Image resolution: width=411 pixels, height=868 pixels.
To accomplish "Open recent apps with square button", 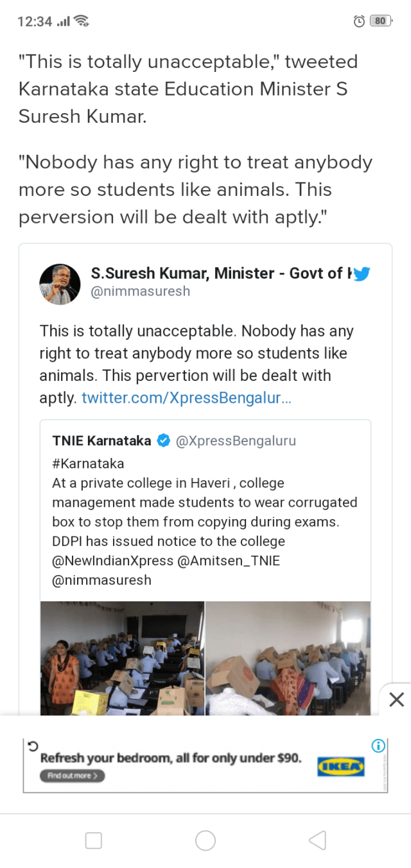I will tap(94, 840).
